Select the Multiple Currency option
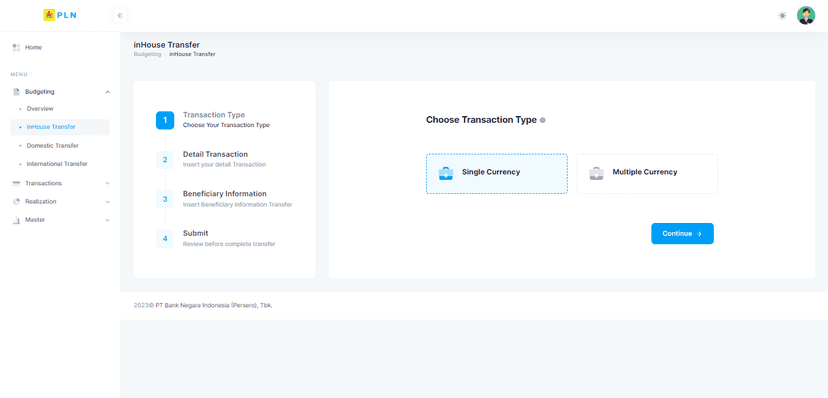This screenshot has width=828, height=398. tap(647, 174)
